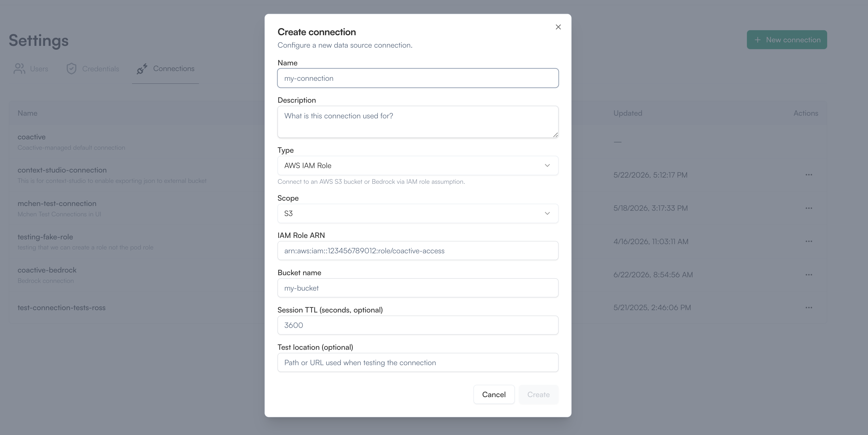The image size is (868, 435).
Task: Click the coactive connection row name
Action: [x=32, y=137]
